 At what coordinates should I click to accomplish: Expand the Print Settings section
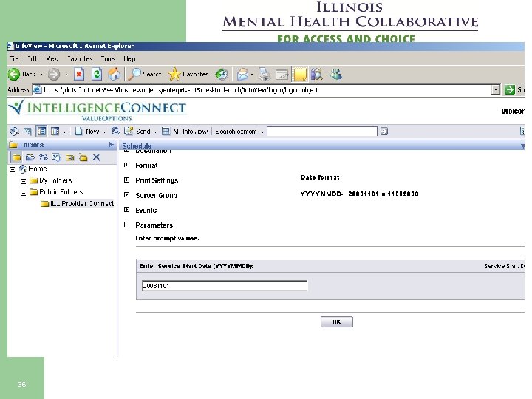point(126,180)
